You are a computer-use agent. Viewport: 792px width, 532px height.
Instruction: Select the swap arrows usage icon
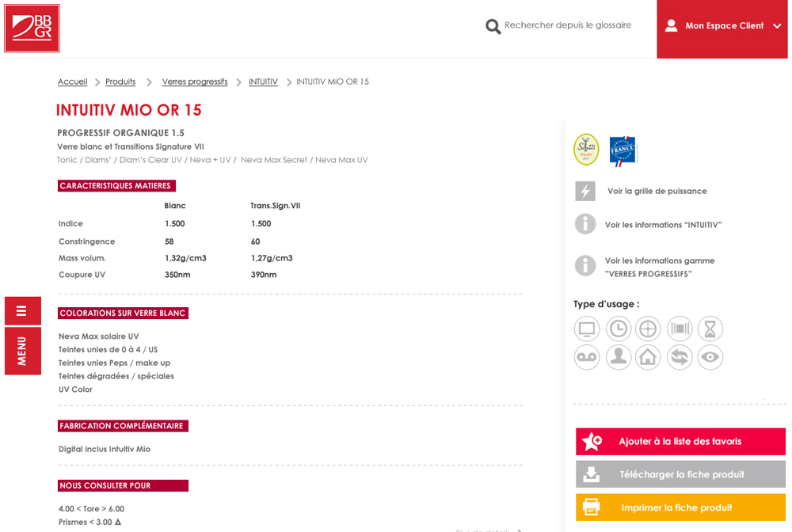tap(680, 357)
